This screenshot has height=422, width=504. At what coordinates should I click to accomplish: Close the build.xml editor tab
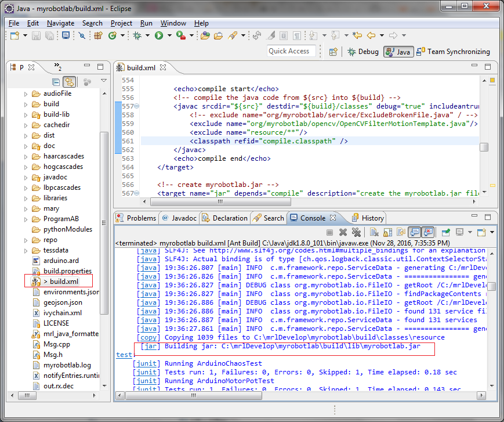point(163,67)
